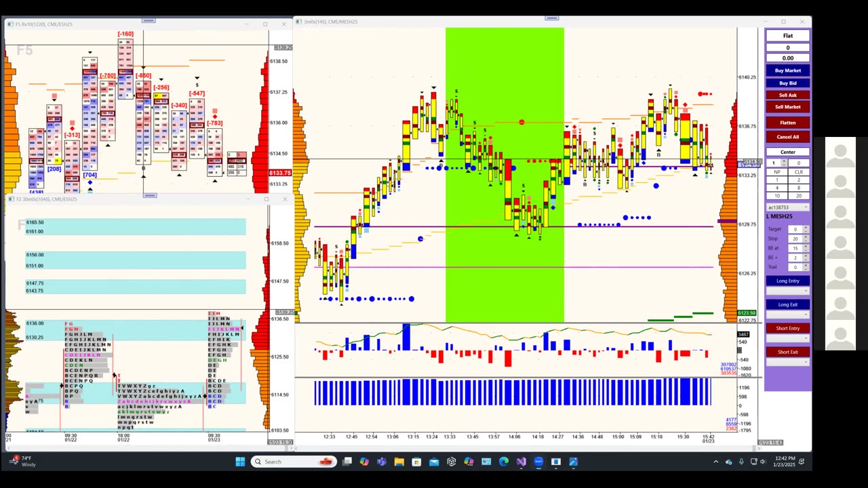Click the F2 30m0s chart window title
Screen dimensions: 868x488
tap(46, 199)
